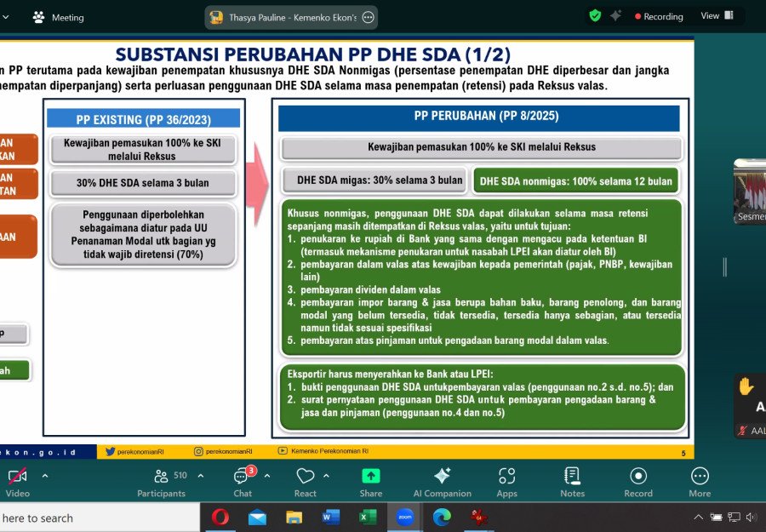Open the More options menu
766x532 pixels.
pos(700,482)
